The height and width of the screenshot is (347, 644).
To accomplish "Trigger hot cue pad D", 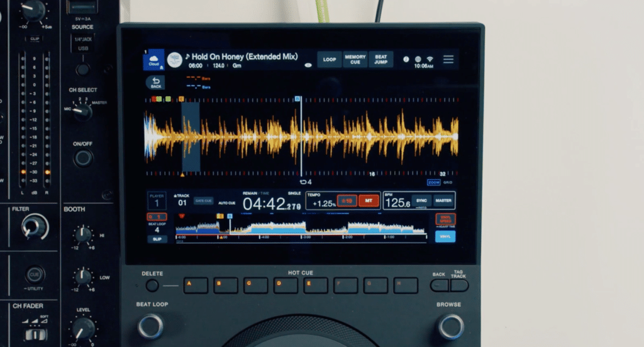I will 286,285.
